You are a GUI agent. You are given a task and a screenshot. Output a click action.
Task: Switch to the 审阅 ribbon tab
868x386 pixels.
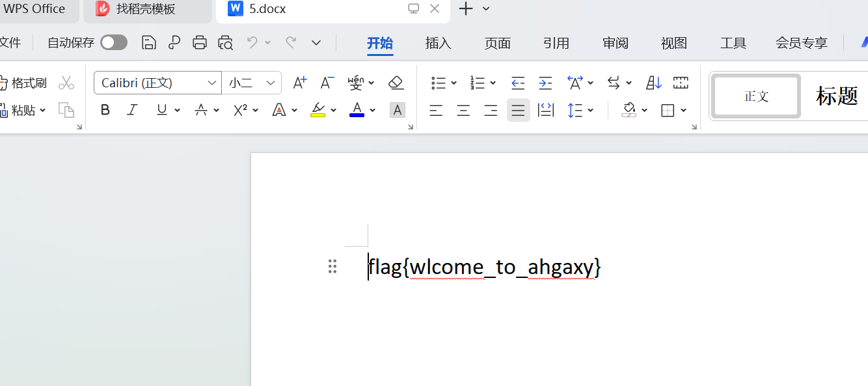[614, 43]
